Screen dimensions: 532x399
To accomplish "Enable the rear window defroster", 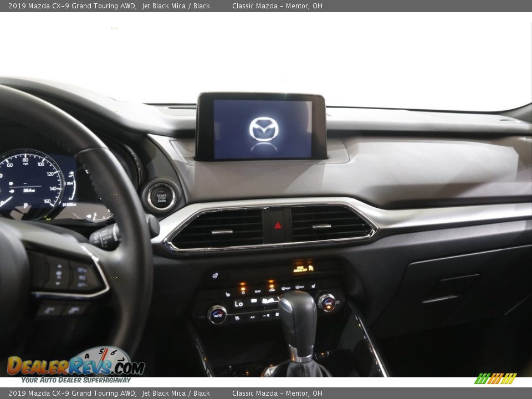I will tap(300, 287).
